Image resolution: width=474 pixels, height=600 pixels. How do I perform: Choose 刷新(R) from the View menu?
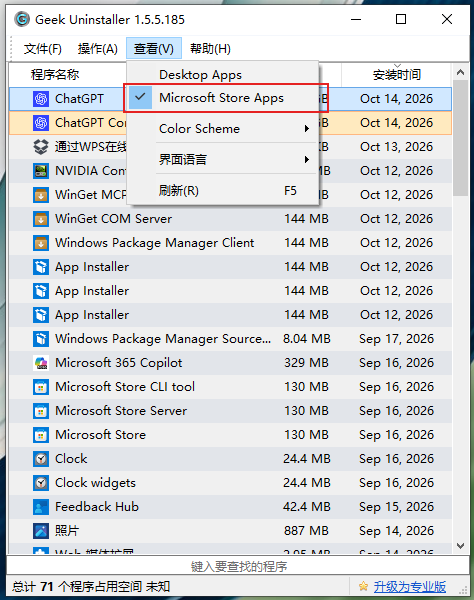[223, 191]
